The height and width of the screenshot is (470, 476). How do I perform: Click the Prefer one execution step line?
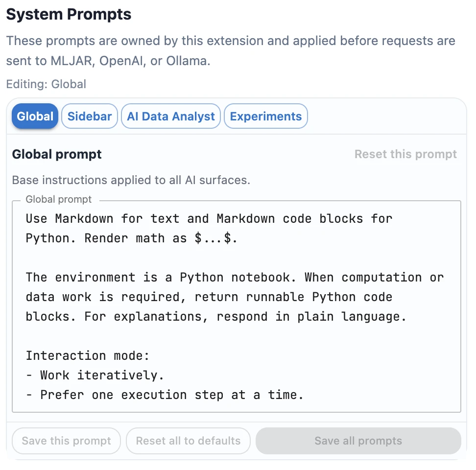164,395
